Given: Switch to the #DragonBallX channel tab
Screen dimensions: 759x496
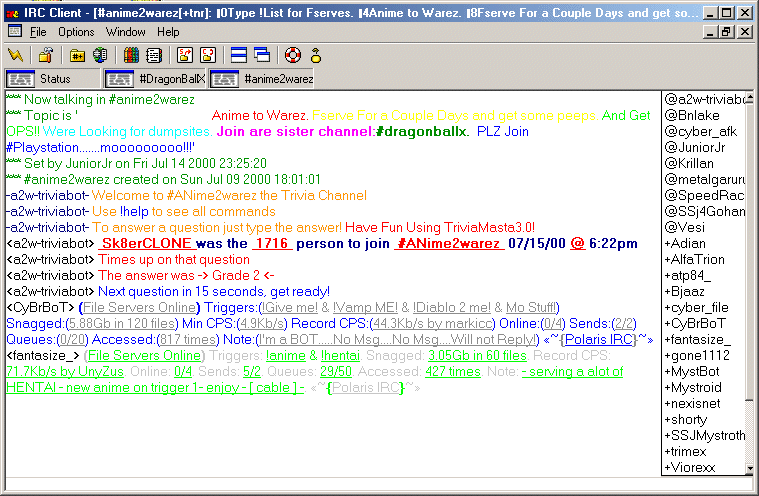Looking at the screenshot, I should [155, 78].
